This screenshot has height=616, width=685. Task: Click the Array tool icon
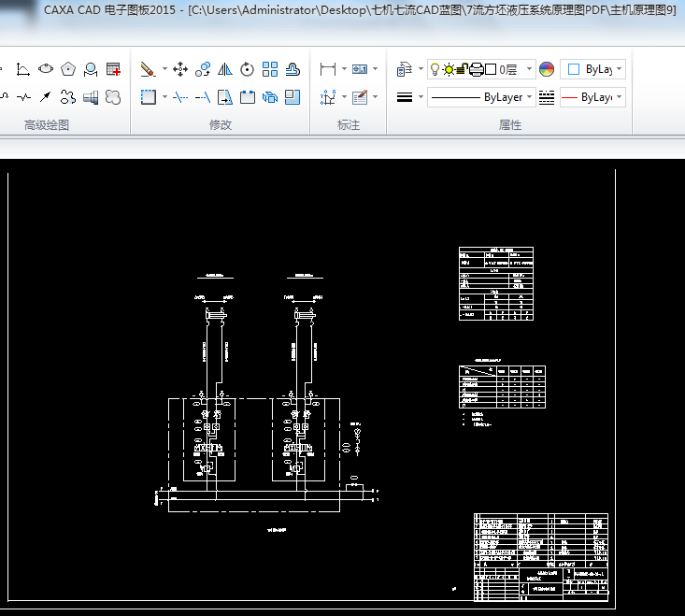click(270, 69)
